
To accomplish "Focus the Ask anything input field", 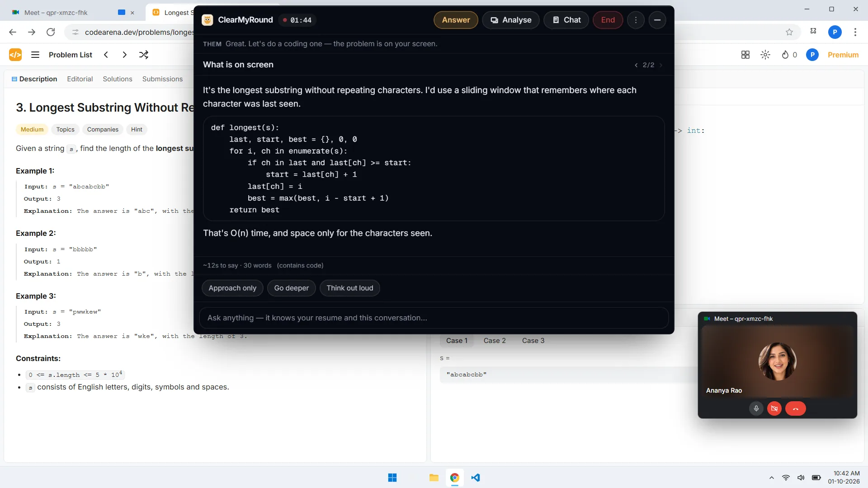I will (434, 318).
